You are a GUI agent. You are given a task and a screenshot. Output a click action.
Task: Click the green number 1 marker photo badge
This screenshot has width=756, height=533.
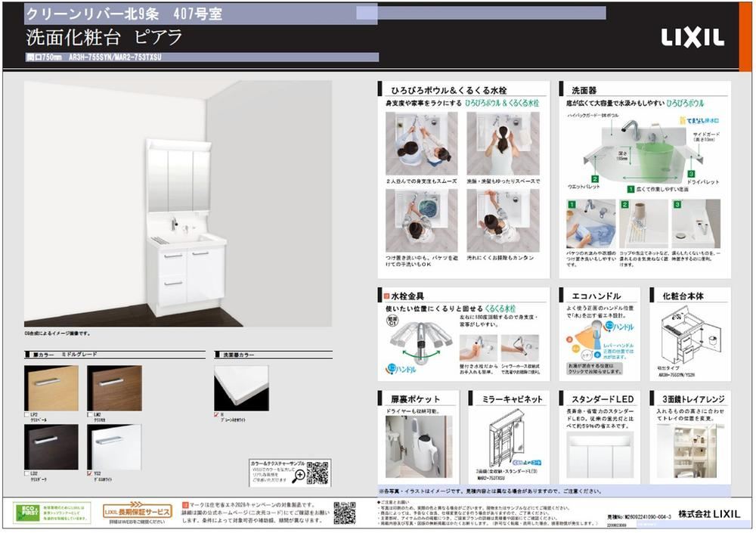pos(572,205)
